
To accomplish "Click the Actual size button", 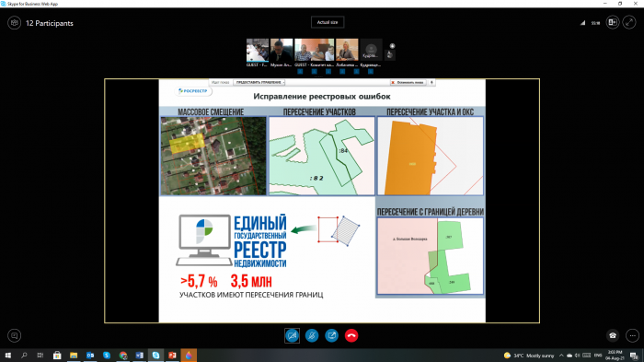I will click(328, 22).
